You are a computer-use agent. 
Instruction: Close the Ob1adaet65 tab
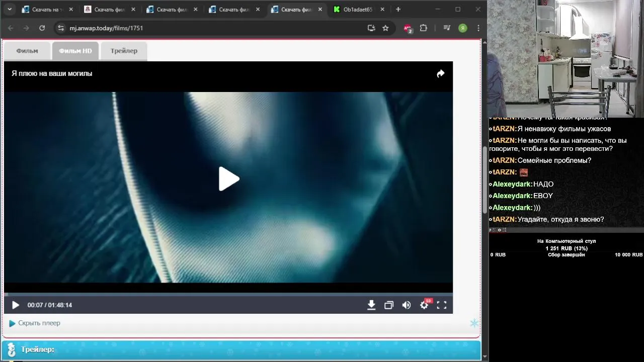[382, 9]
